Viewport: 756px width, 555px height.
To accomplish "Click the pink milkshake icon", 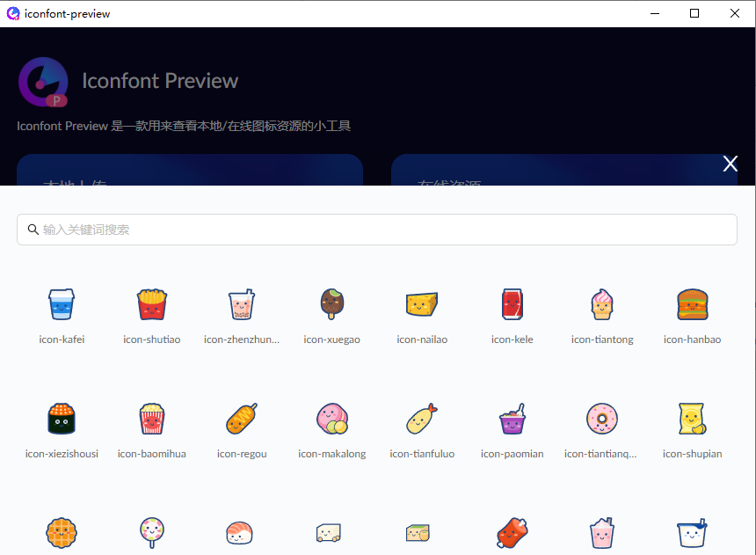I will [602, 533].
